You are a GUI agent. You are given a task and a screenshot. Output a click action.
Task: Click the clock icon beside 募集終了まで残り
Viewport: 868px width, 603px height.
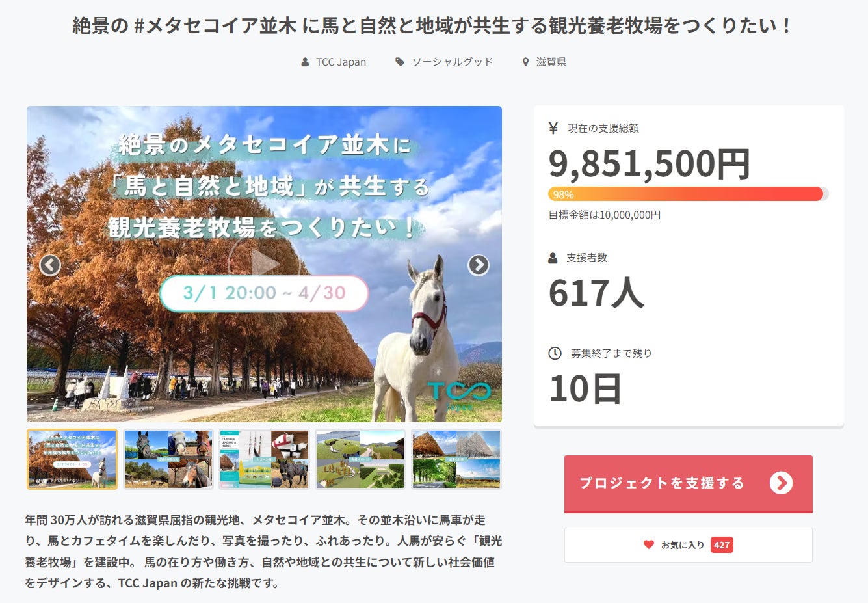point(555,353)
